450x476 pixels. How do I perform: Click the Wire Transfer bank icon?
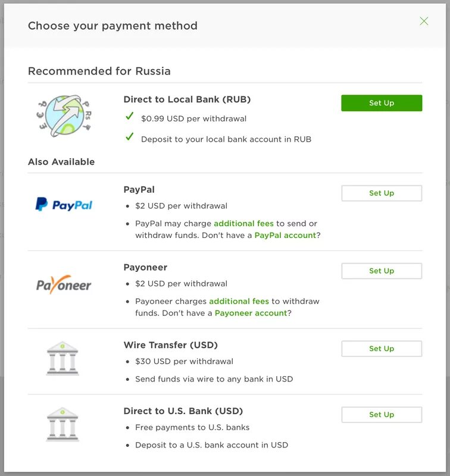[62, 358]
